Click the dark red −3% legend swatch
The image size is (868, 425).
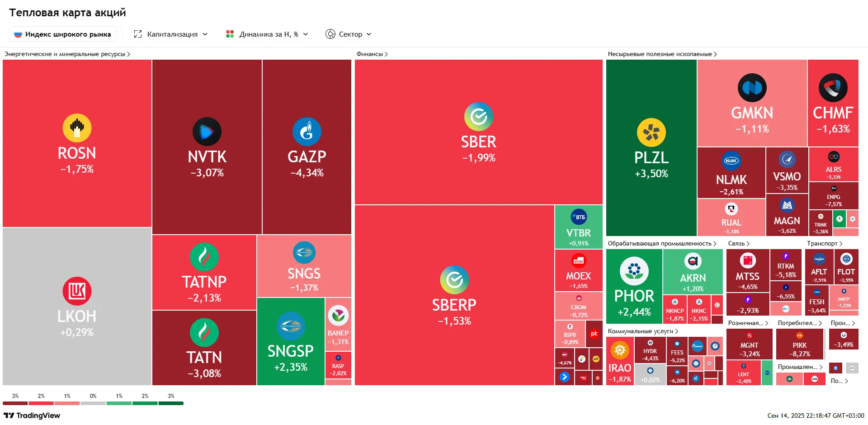pyautogui.click(x=15, y=403)
